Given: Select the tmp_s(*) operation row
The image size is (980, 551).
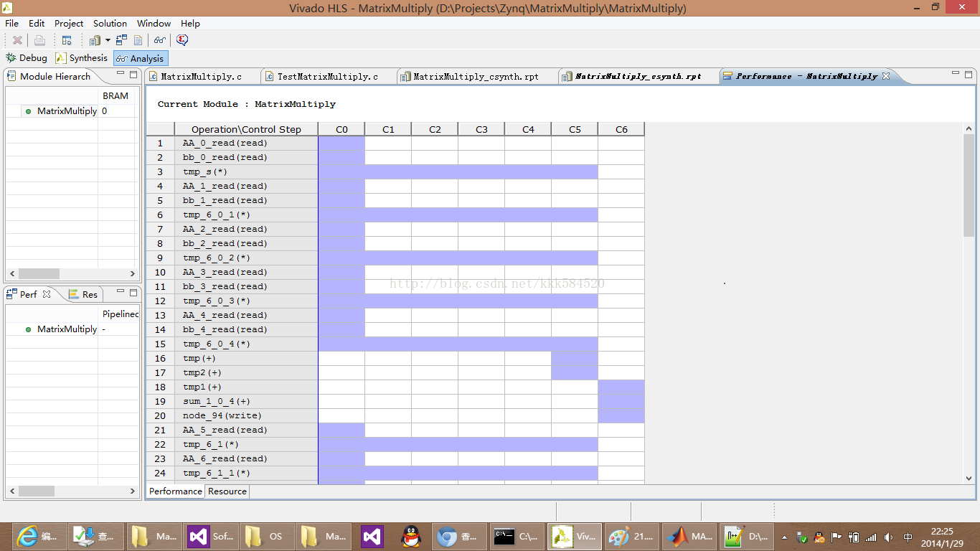Looking at the screenshot, I should [x=395, y=171].
